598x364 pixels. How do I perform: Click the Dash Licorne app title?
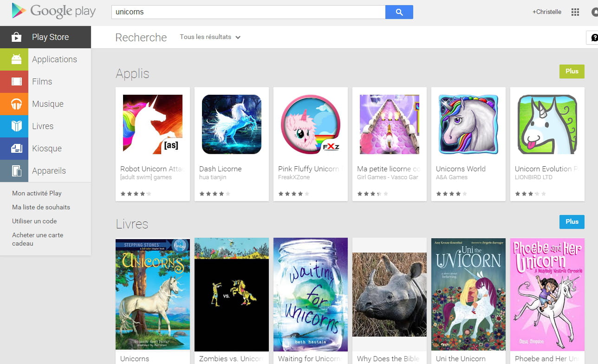[221, 169]
